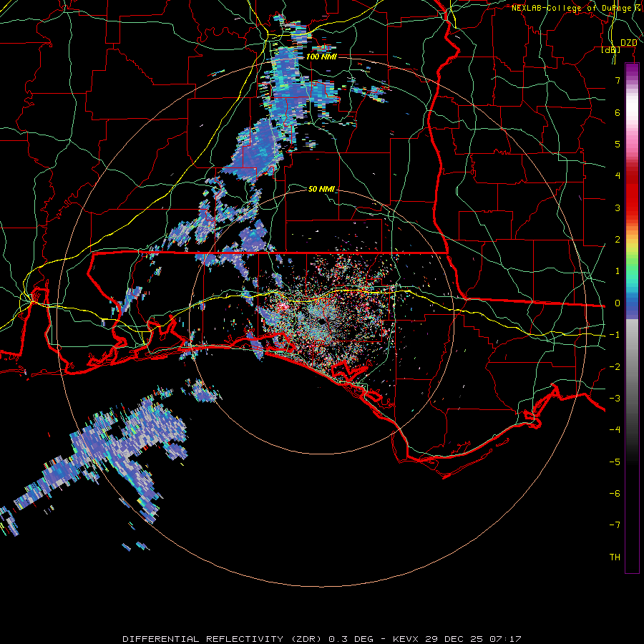Click the -4 value on the color scale
The width and height of the screenshot is (644, 644).
615,430
